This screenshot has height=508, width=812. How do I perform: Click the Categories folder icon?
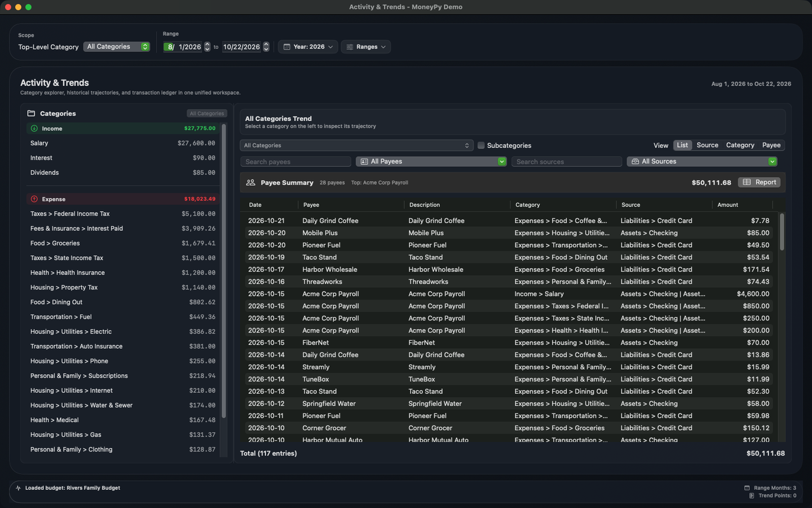(x=31, y=113)
